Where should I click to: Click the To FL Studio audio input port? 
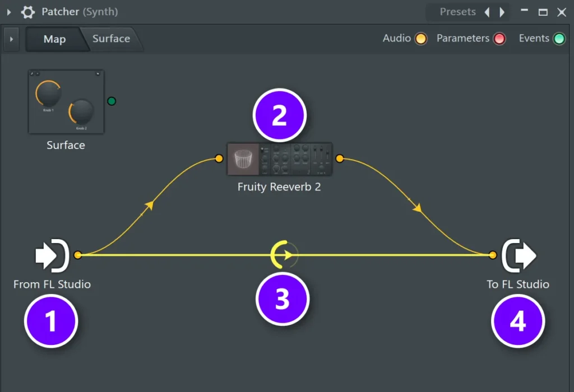pyautogui.click(x=493, y=255)
